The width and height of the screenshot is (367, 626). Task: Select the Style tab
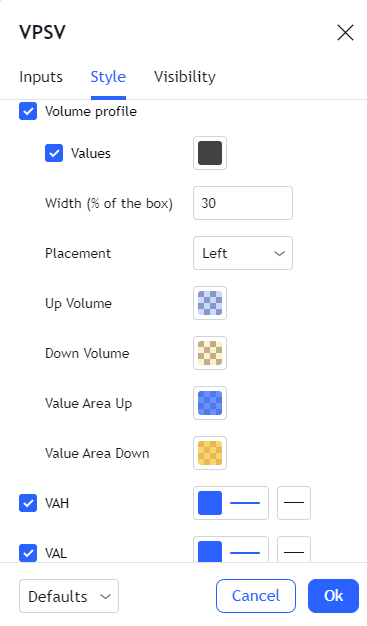tap(108, 77)
